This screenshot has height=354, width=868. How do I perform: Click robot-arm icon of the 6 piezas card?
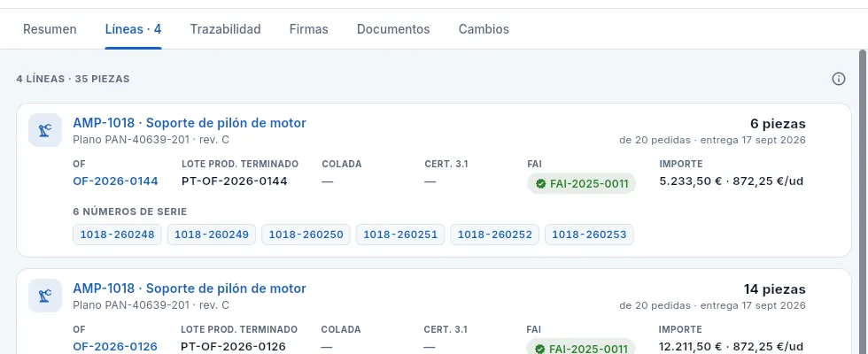pyautogui.click(x=45, y=131)
